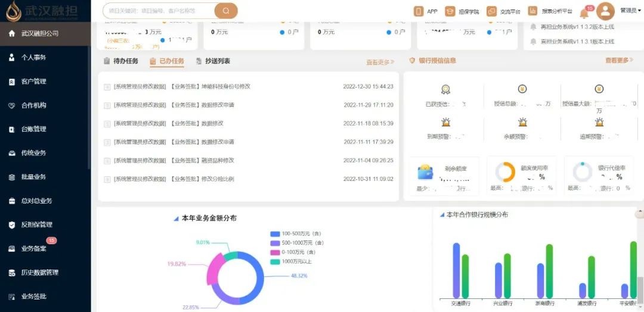Click 查看更多 beside 银行授信信息

tap(619, 61)
